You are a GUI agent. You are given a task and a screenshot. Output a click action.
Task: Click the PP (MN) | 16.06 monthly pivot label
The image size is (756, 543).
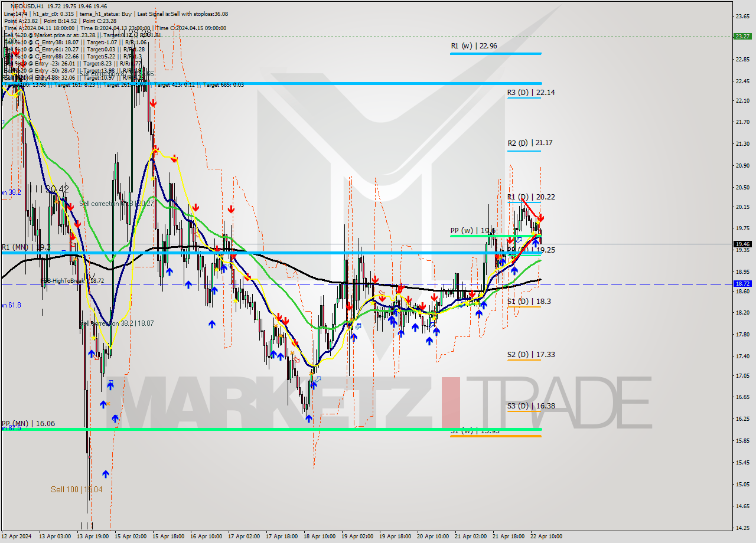pos(28,424)
